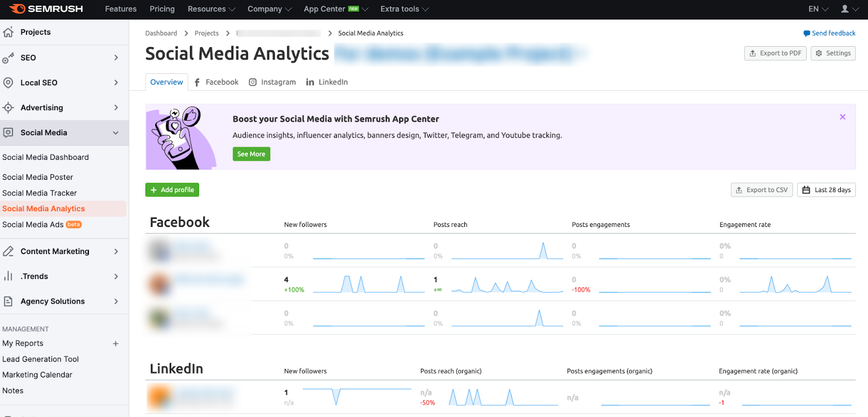The width and height of the screenshot is (868, 417).
Task: Click the LinkedIn section heading
Action: (x=176, y=369)
